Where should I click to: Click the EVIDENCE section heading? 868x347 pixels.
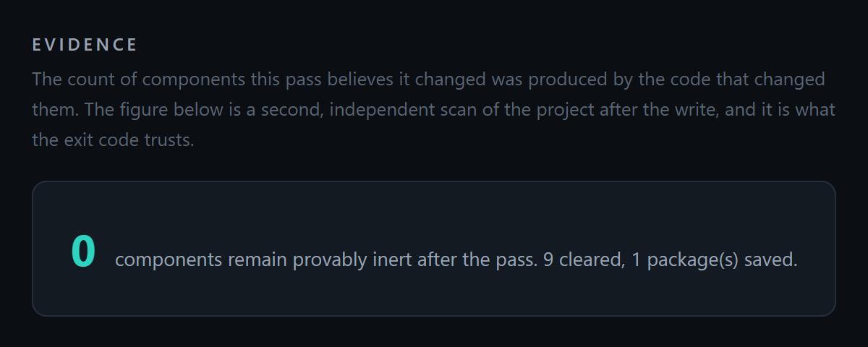(x=85, y=45)
